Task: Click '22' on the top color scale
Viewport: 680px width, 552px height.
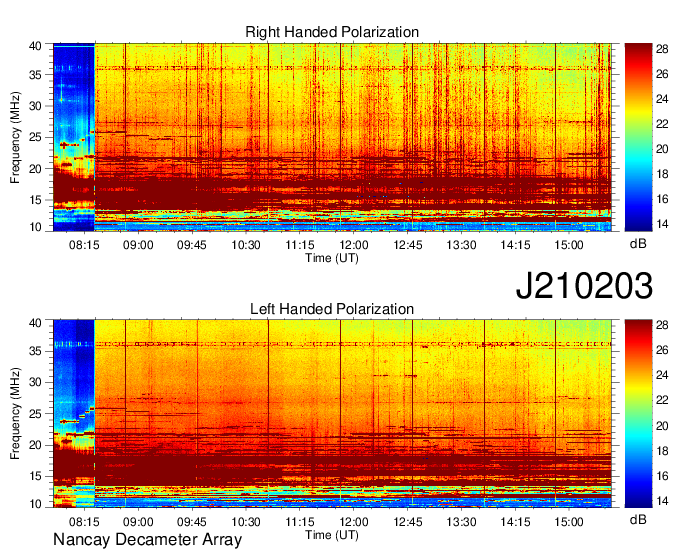Action: click(x=662, y=124)
